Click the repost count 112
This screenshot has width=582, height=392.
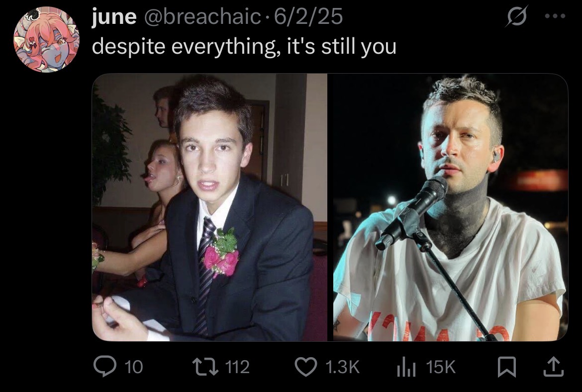(238, 367)
